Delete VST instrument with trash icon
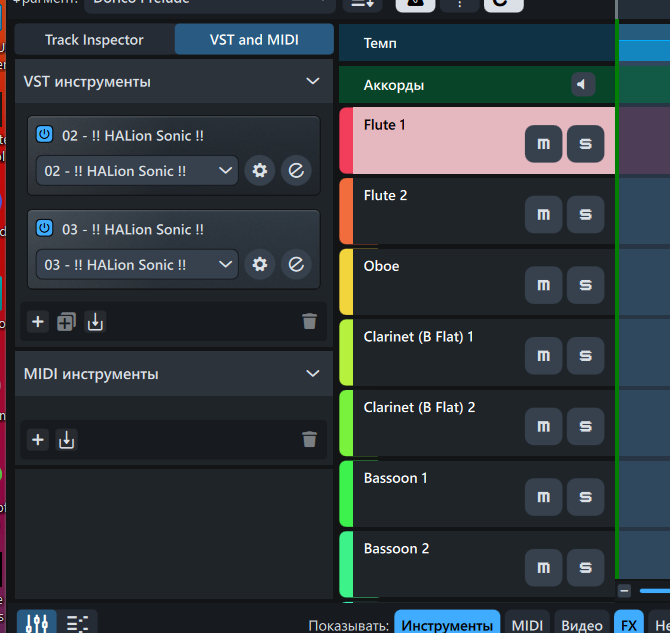 309,321
